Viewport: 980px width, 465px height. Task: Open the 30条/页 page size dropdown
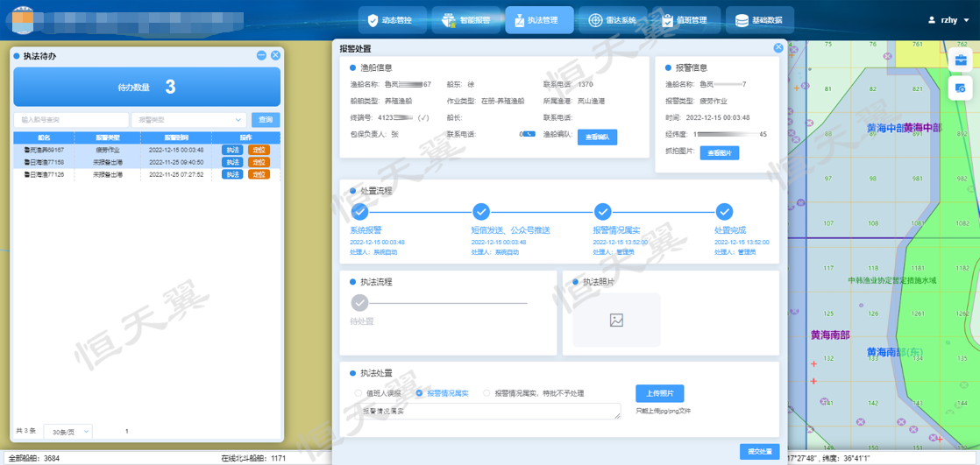68,432
